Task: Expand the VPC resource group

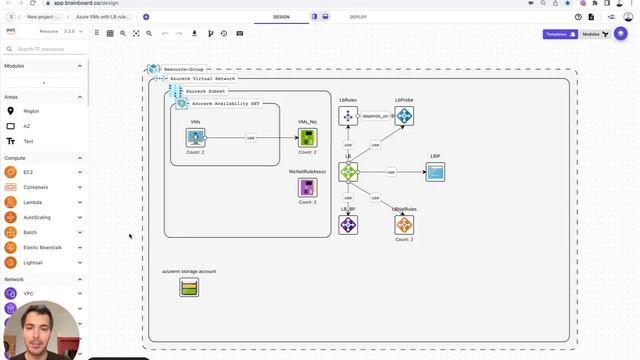Action: pyautogui.click(x=80, y=293)
